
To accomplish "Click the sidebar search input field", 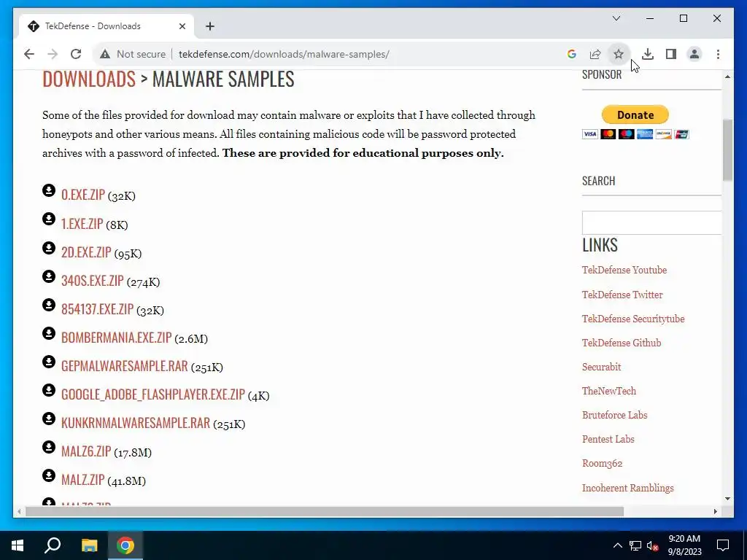I will click(651, 222).
